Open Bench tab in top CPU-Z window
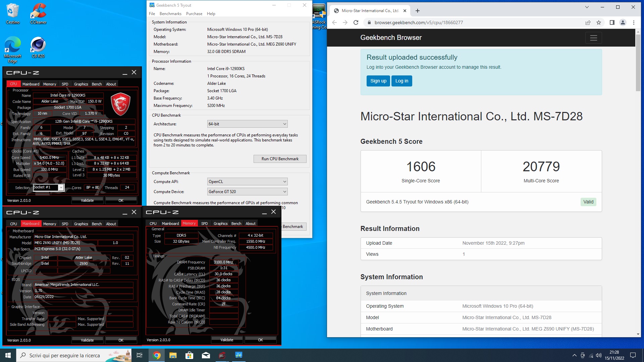This screenshot has width=644, height=362. coord(97,84)
